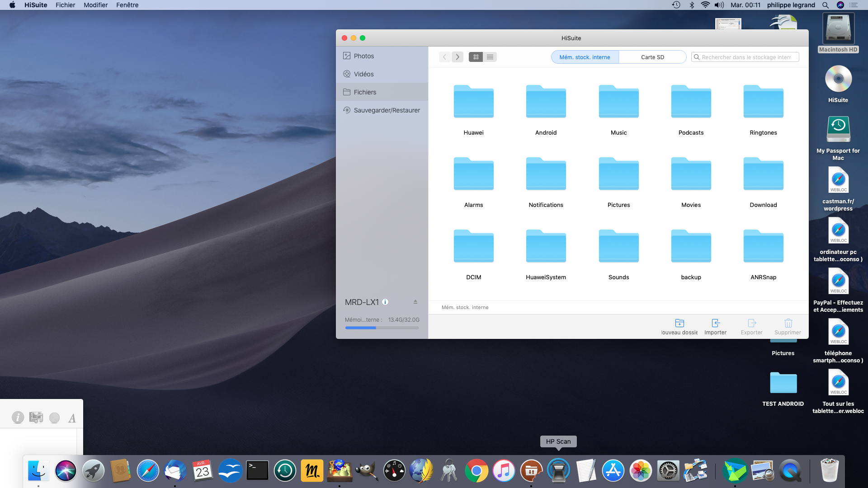
Task: Go back with the left arrow button
Action: coord(445,57)
